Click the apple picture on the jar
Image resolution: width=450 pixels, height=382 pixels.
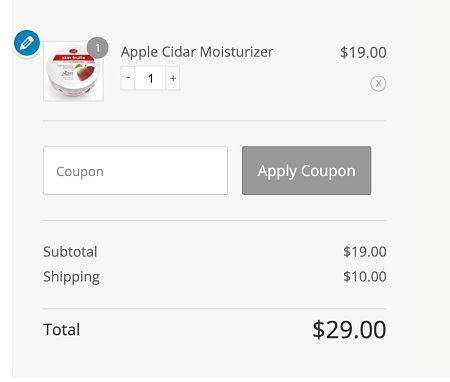86,72
